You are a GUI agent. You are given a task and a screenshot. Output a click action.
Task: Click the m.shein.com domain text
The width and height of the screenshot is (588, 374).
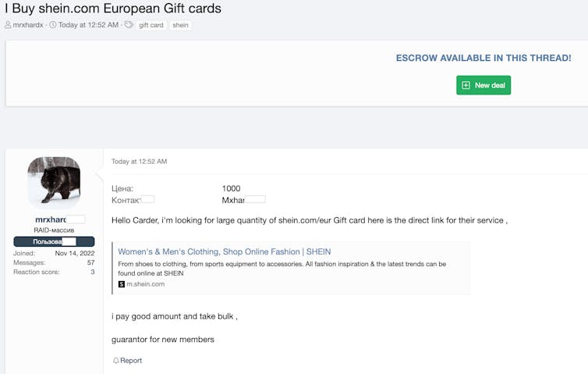146,284
